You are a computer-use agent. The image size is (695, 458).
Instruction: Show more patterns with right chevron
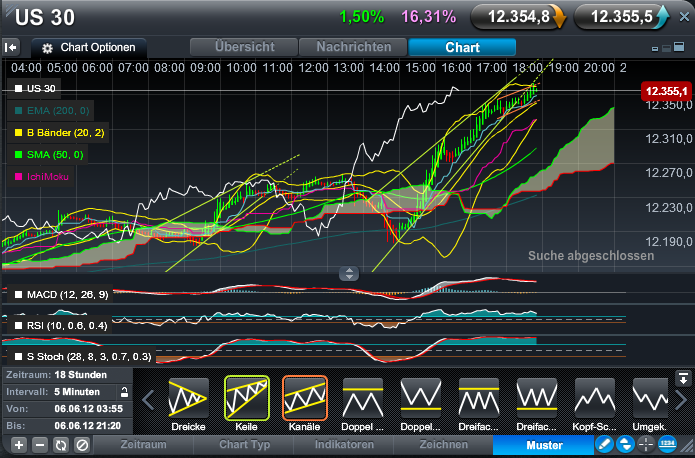[681, 400]
